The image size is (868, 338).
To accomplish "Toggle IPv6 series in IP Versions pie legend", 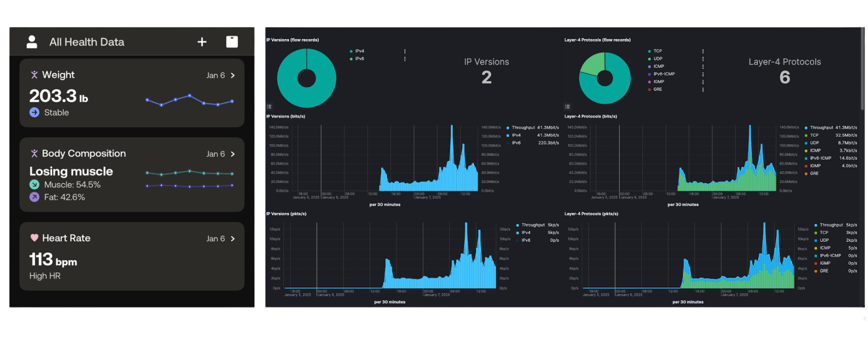I will click(357, 59).
